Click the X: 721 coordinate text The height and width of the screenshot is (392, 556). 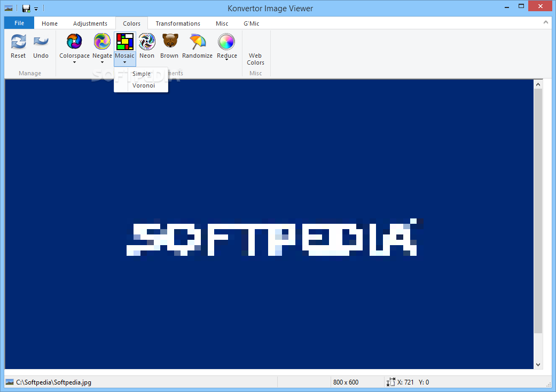(405, 382)
